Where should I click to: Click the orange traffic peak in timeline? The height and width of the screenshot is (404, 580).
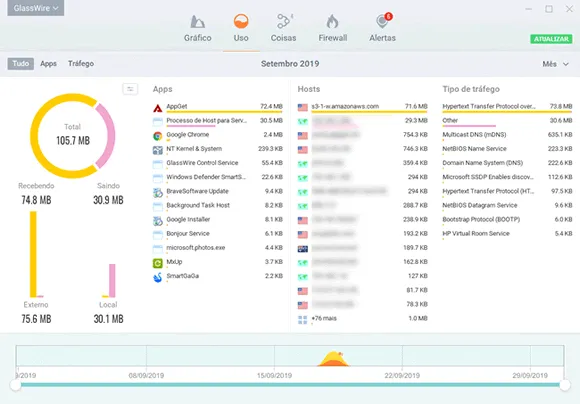point(333,359)
